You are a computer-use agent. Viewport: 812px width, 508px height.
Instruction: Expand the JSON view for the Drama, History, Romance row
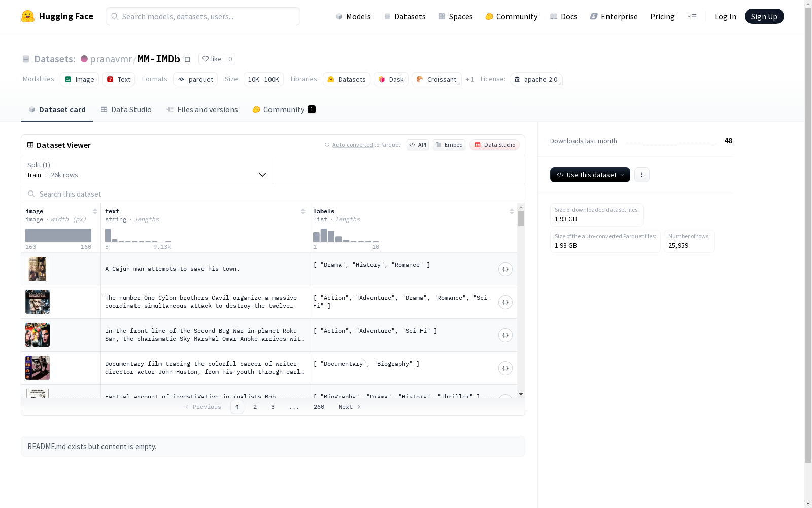click(505, 269)
